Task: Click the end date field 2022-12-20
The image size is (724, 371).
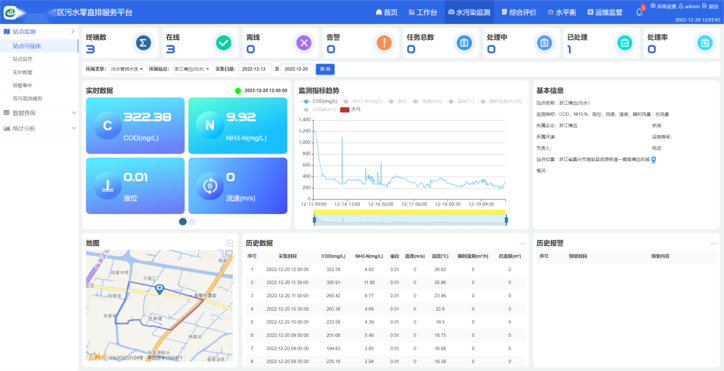Action: 297,69
